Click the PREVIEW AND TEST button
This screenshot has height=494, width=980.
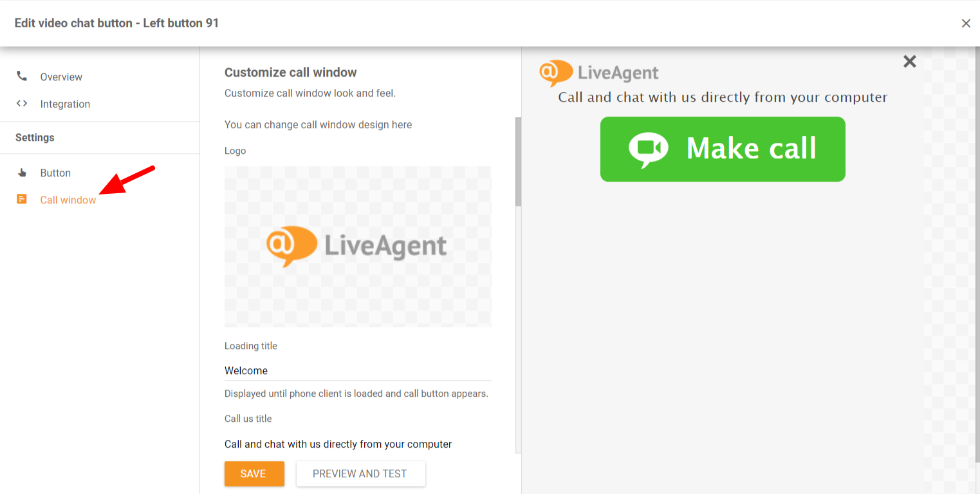point(360,473)
